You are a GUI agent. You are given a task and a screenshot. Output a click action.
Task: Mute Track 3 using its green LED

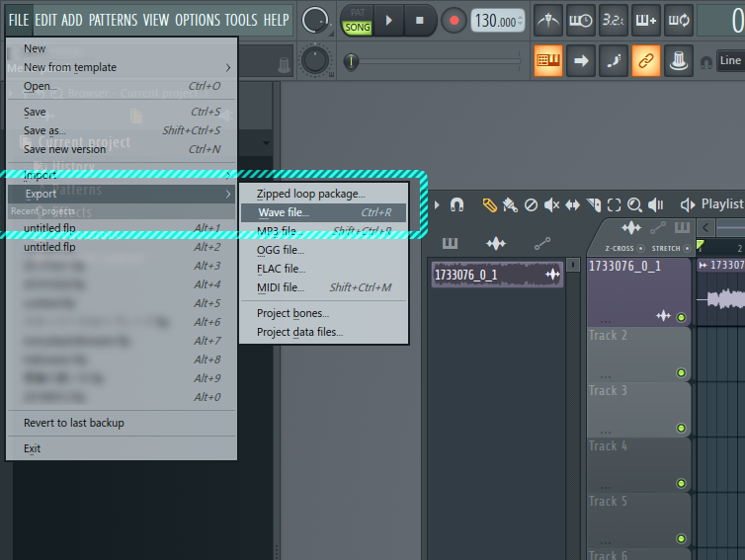(681, 428)
